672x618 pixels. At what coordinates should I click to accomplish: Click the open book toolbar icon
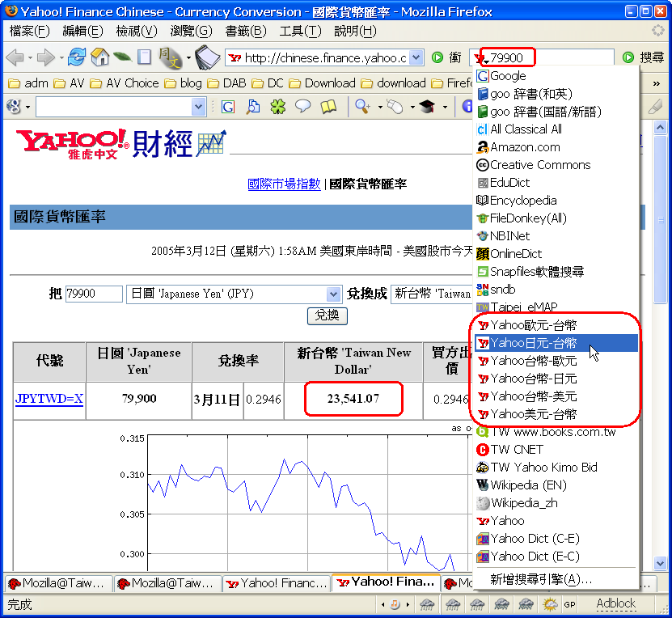[328, 107]
